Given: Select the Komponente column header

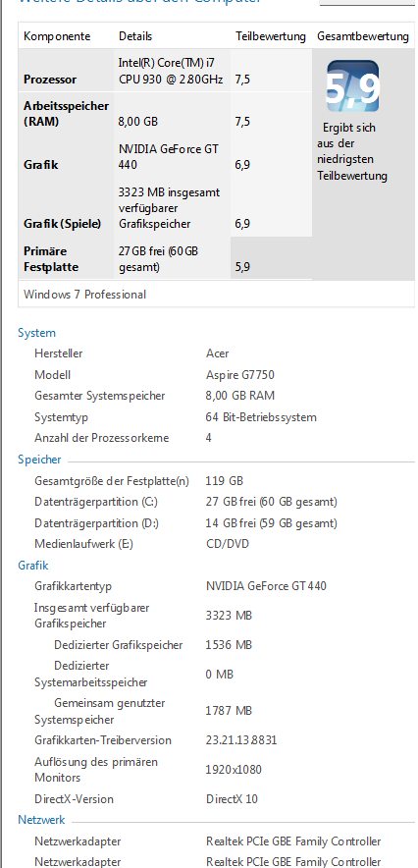Looking at the screenshot, I should (x=57, y=36).
